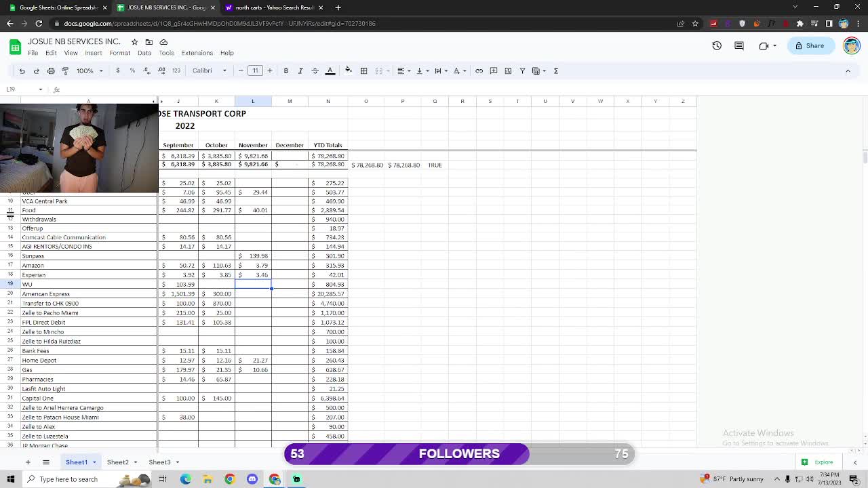Open the name box dropdown arrow

[40, 89]
